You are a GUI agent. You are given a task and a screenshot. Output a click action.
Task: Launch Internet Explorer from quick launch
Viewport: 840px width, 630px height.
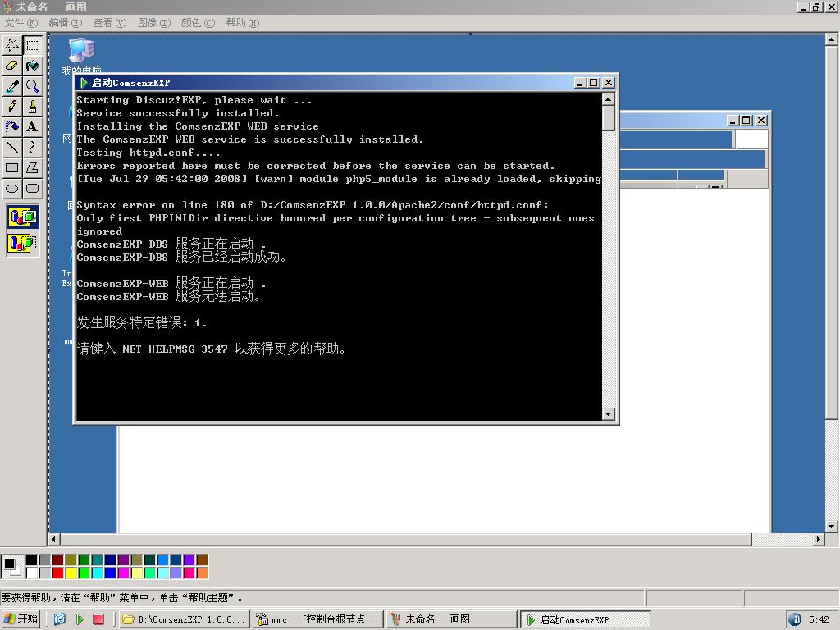60,619
